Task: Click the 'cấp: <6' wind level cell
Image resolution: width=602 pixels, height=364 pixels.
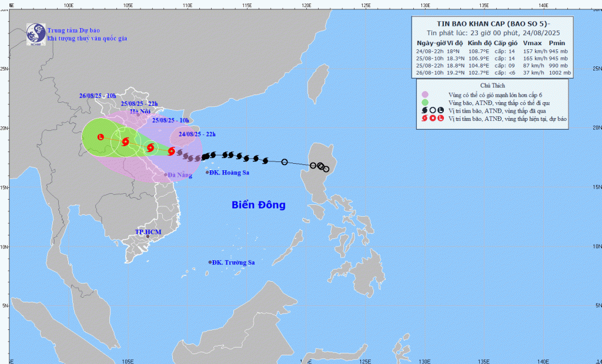Action: click(504, 72)
